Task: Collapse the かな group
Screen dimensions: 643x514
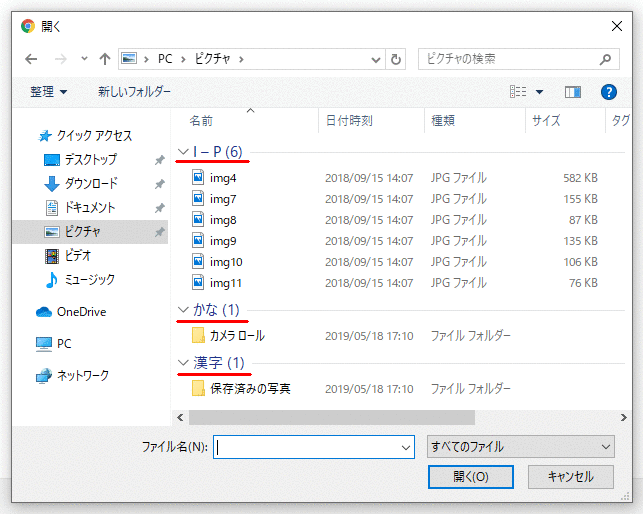Action: (182, 309)
